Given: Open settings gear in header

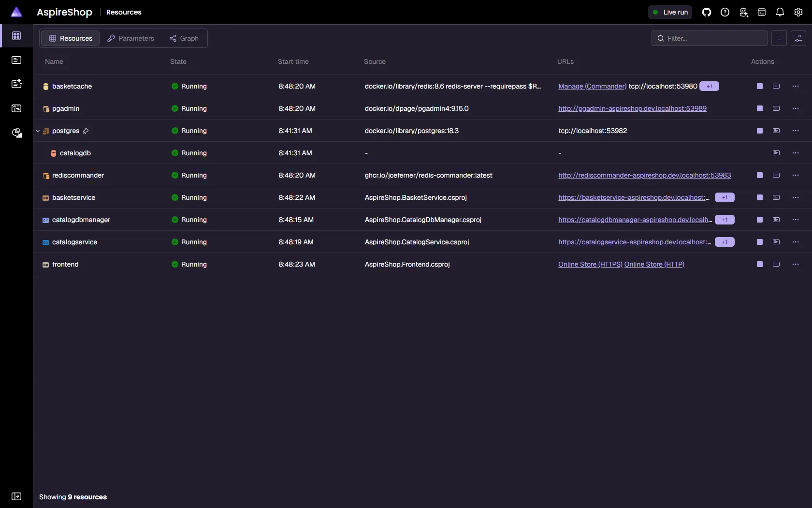Looking at the screenshot, I should coord(798,12).
